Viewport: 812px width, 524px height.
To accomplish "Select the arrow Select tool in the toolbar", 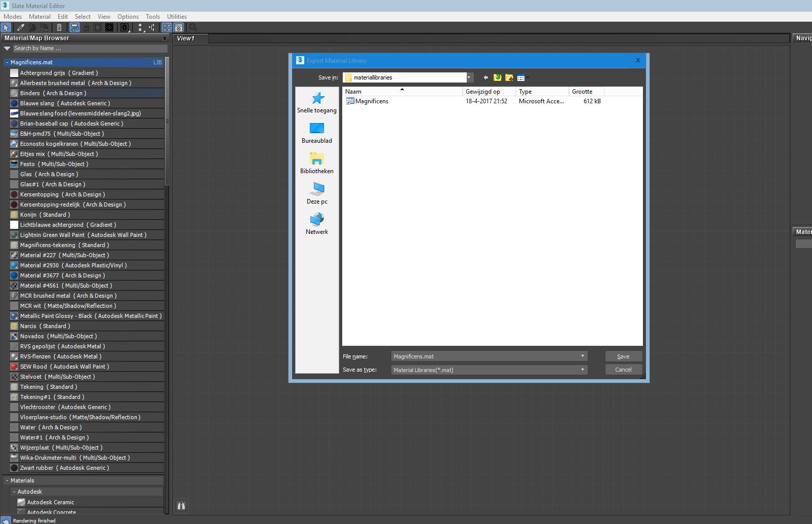I will click(6, 28).
